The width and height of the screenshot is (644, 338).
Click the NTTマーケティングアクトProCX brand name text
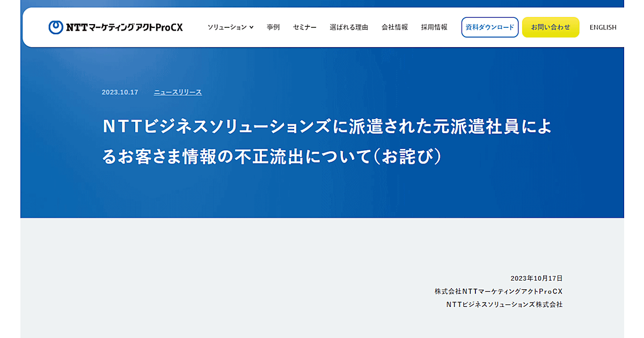(125, 27)
